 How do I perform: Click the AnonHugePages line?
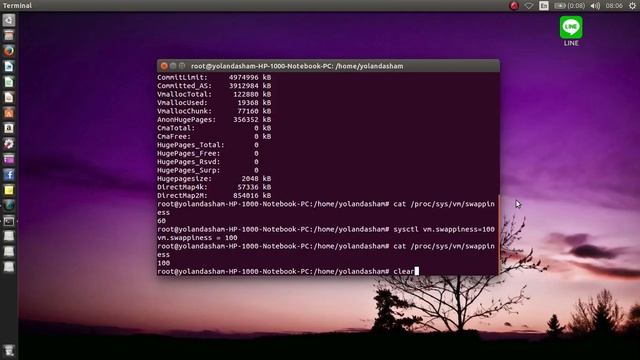coord(214,120)
